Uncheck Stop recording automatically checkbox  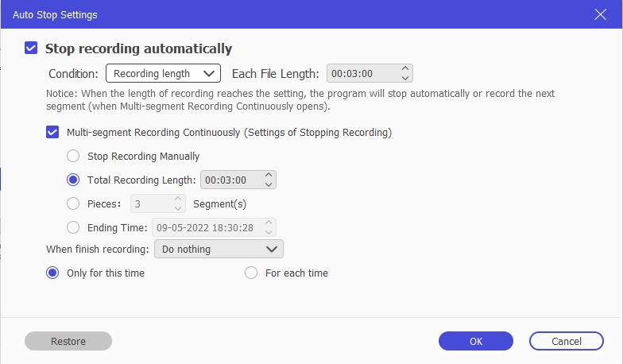(31, 48)
